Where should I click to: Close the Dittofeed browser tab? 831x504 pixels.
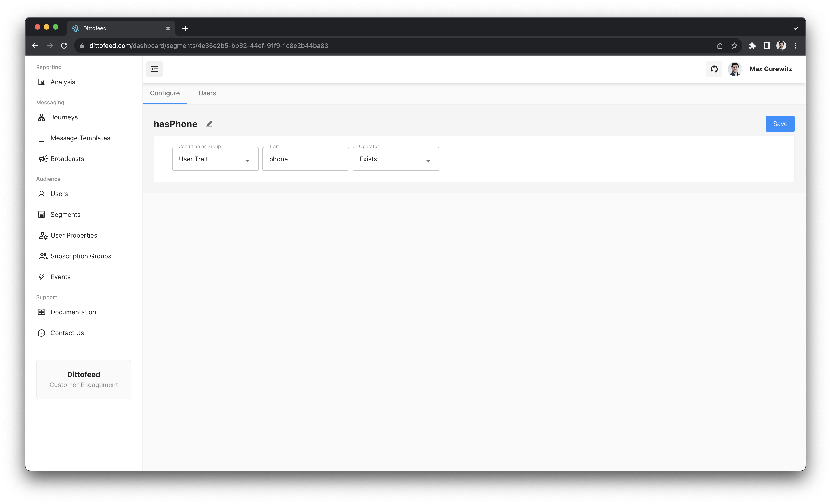pyautogui.click(x=168, y=29)
